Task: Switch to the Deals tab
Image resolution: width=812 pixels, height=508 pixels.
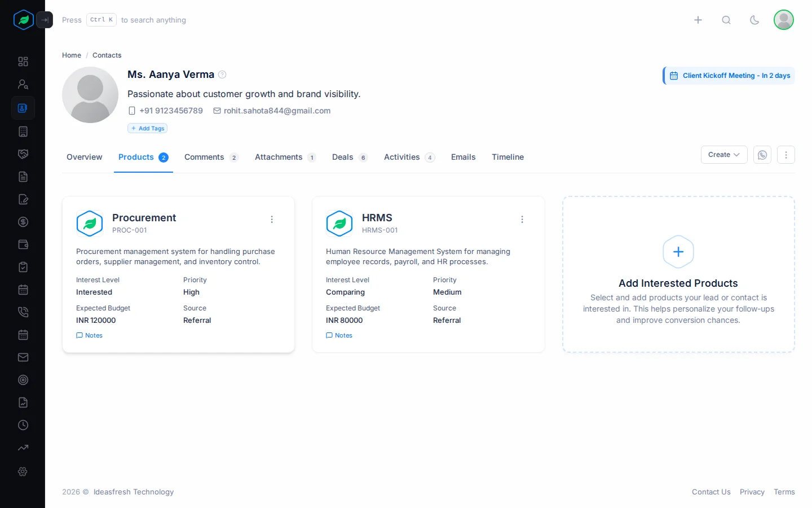Action: pos(350,157)
